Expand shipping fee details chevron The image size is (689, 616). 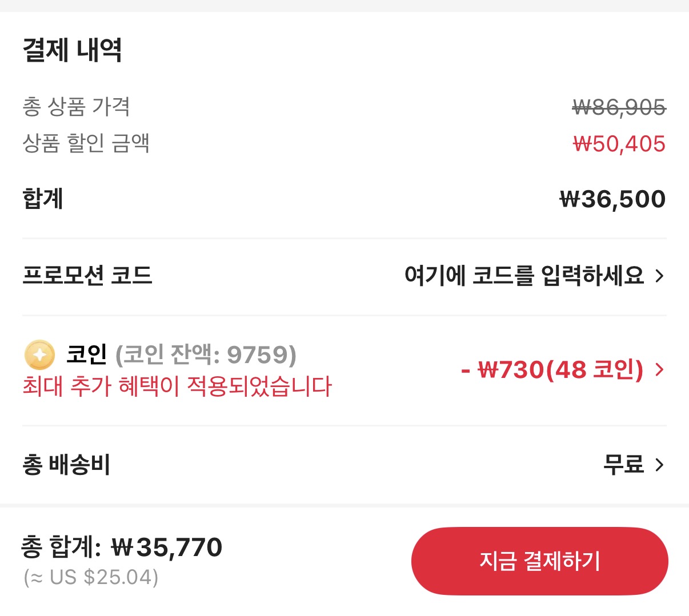tap(660, 465)
